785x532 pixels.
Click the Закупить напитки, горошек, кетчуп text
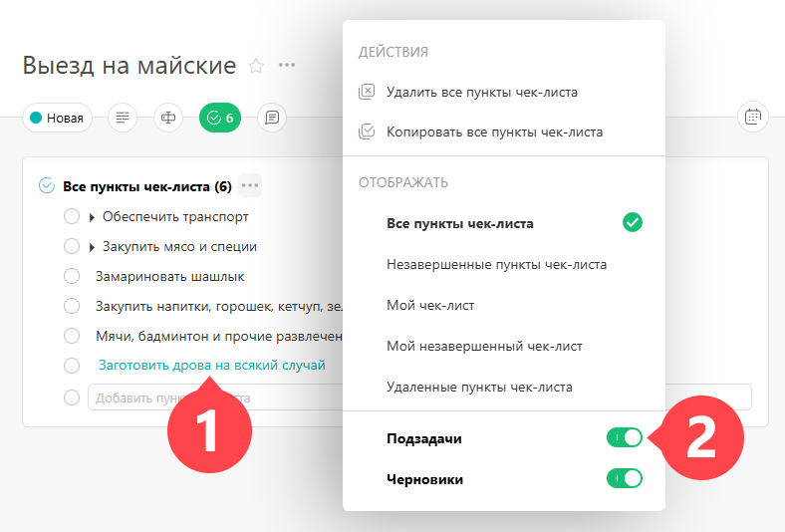pyautogui.click(x=219, y=306)
